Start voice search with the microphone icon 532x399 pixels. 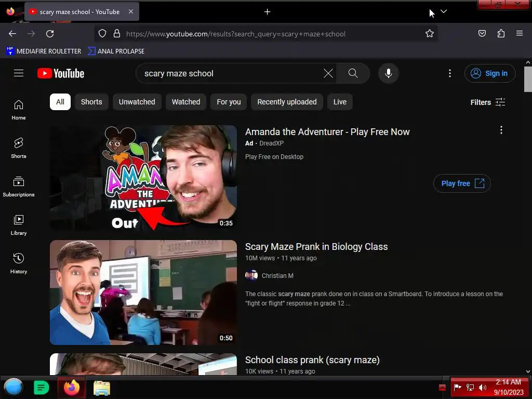coord(389,73)
